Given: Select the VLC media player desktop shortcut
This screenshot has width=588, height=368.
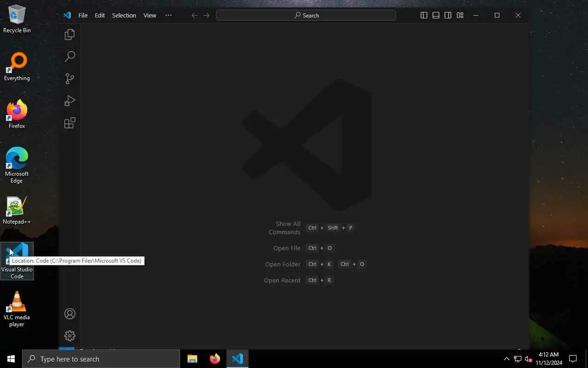Looking at the screenshot, I should [x=17, y=309].
